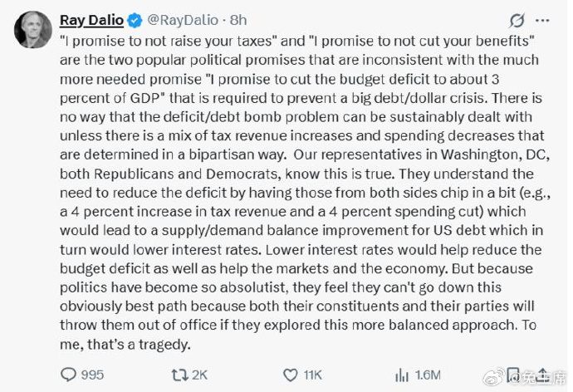Open the repost arrows menu
This screenshot has width=573, height=392.
tap(175, 374)
